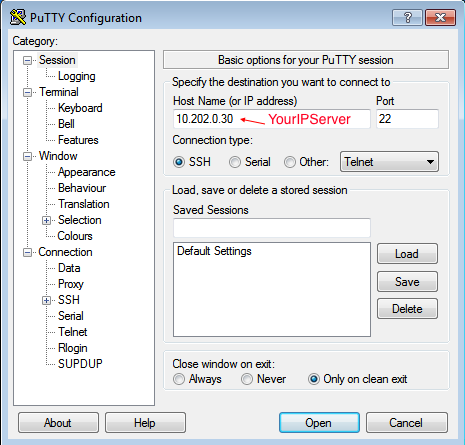Go to the Colours settings page

coord(75,236)
